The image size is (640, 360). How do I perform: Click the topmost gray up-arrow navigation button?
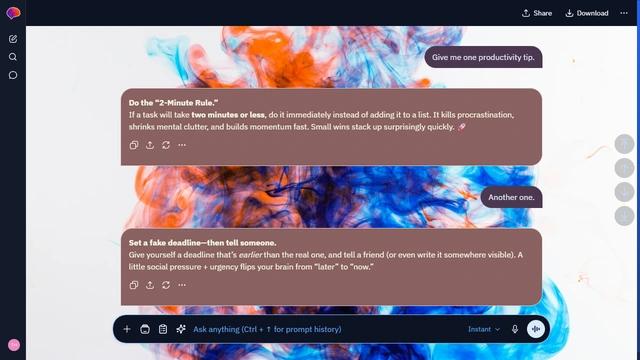point(624,144)
